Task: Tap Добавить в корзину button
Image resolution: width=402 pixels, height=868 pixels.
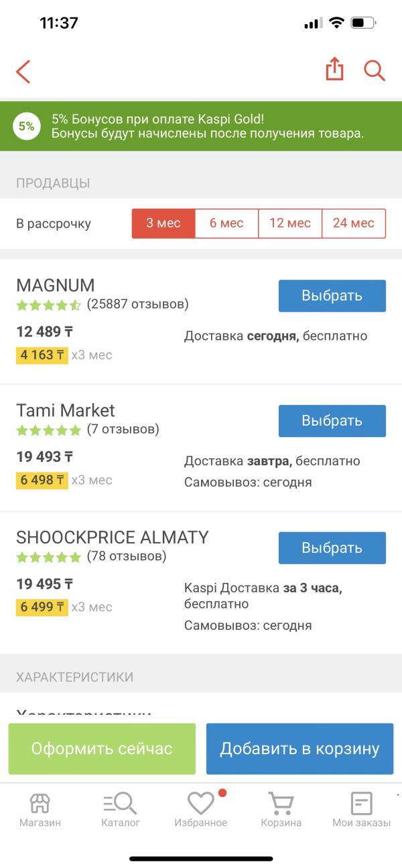Action: [300, 749]
